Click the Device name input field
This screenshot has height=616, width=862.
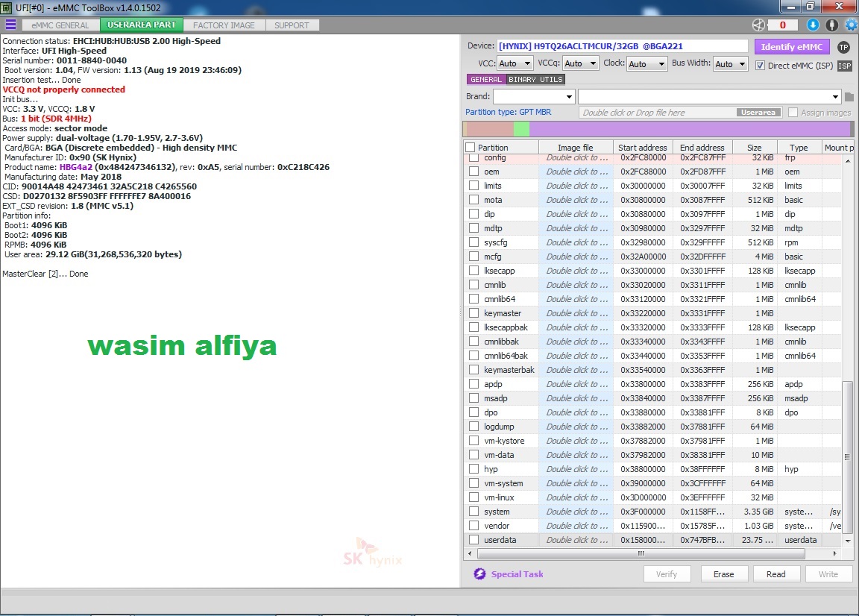pos(622,46)
